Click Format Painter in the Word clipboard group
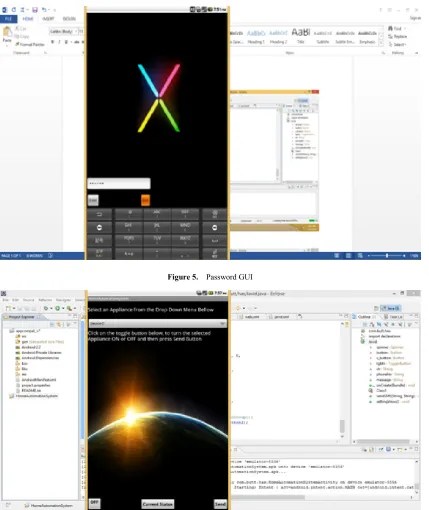This screenshot has height=510, width=429. coord(30,44)
